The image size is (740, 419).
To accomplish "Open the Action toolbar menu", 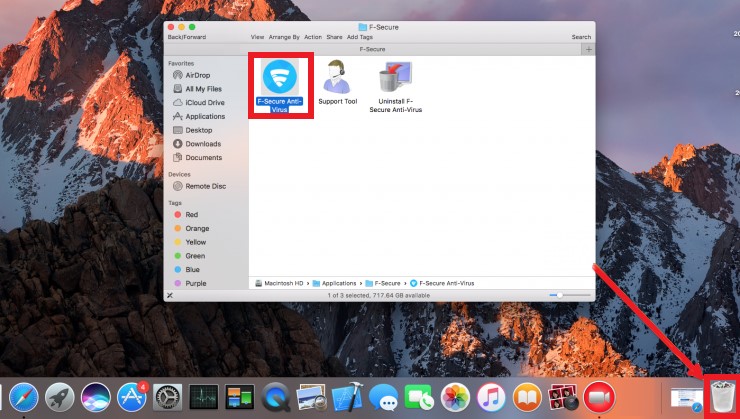I will pyautogui.click(x=313, y=37).
